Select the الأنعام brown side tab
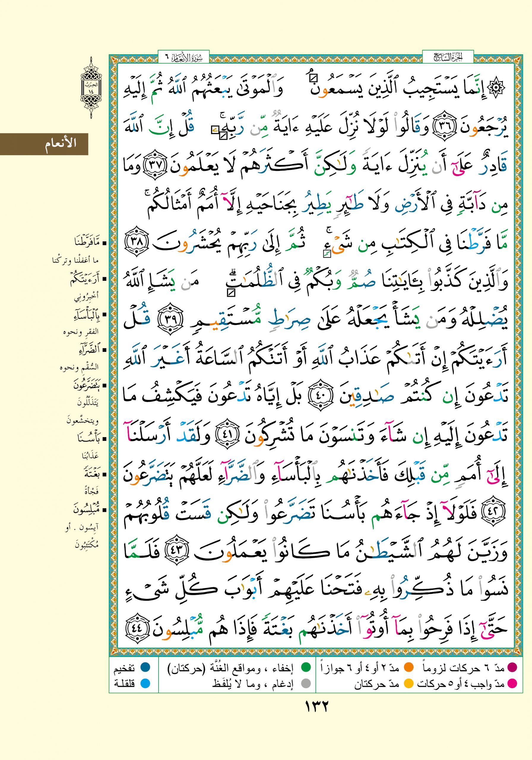Viewport: 532px width, 760px height. point(44,144)
